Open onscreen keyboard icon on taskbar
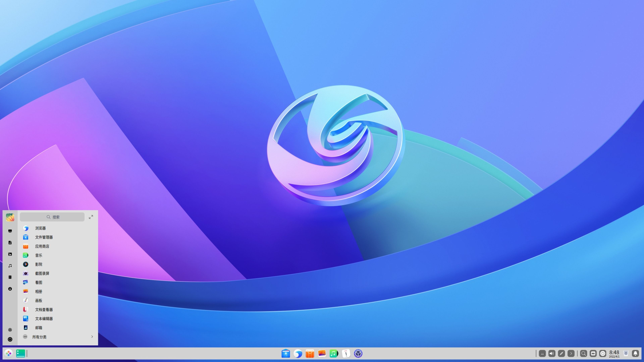Screen dimensions: 644x362 point(593,353)
